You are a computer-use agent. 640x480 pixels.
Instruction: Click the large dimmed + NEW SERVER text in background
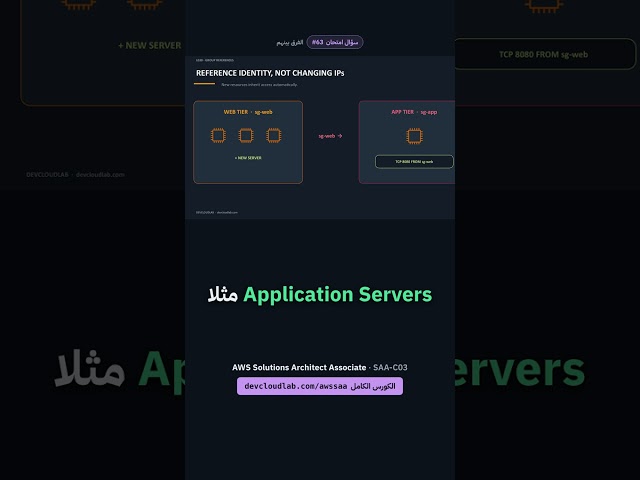pyautogui.click(x=149, y=45)
